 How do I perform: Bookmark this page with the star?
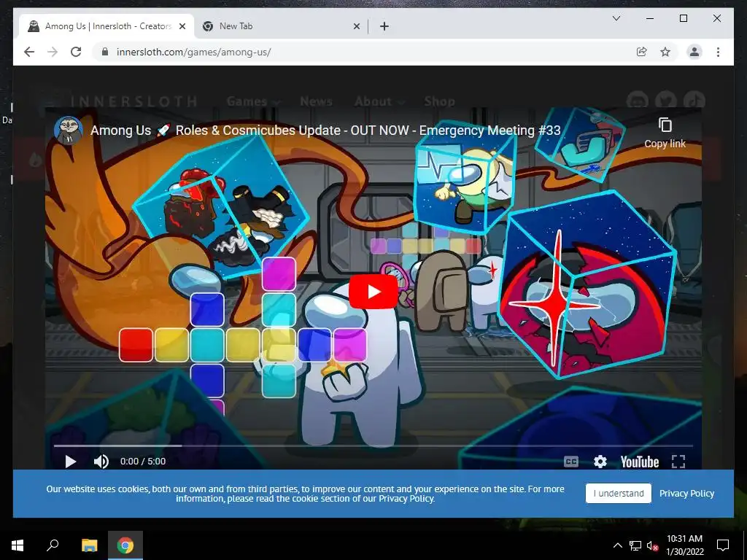click(665, 52)
